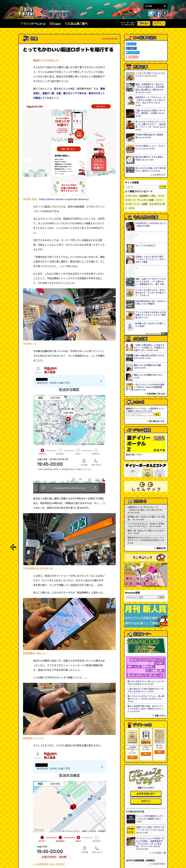
Task: Click the Amazon 検索 button
Action: click(162, 597)
